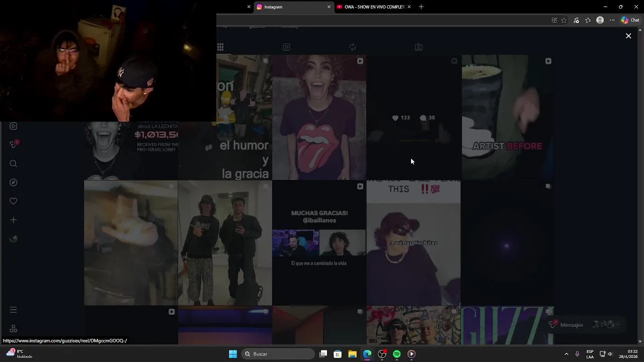Click the Buscar taskbar search box
The height and width of the screenshot is (362, 644).
click(x=278, y=354)
